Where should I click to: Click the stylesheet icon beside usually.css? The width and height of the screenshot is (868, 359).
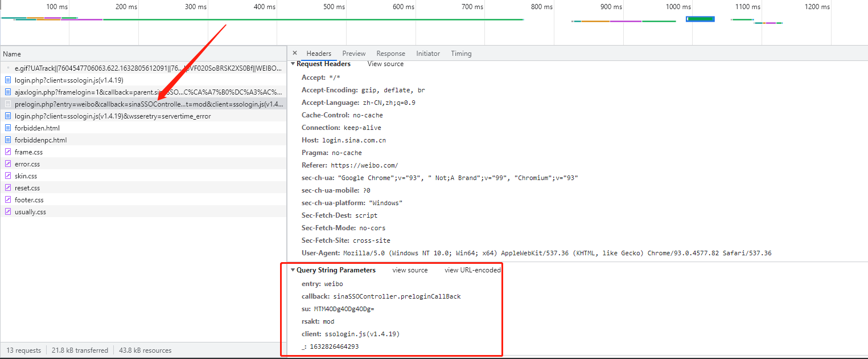8,211
